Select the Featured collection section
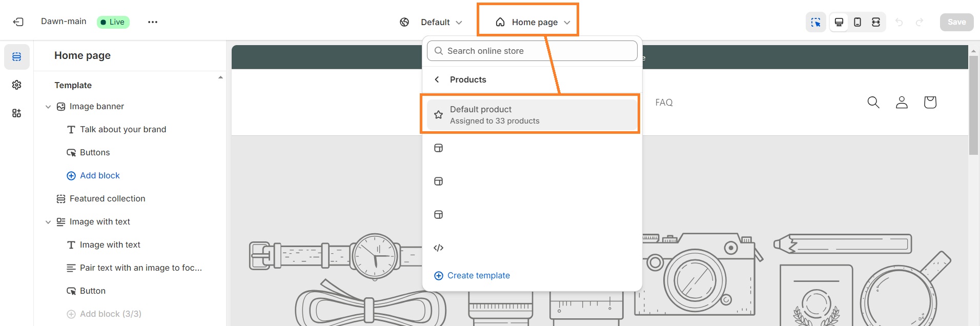Viewport: 980px width, 326px height. tap(107, 199)
